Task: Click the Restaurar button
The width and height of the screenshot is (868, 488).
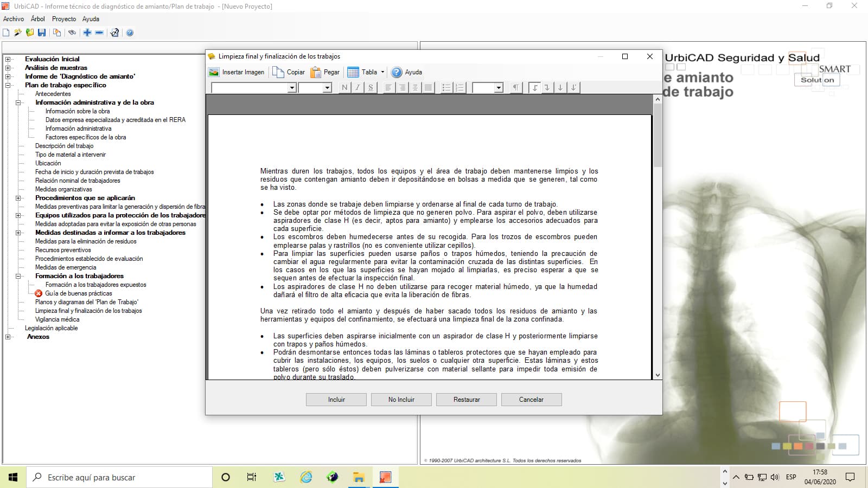Action: 467,400
